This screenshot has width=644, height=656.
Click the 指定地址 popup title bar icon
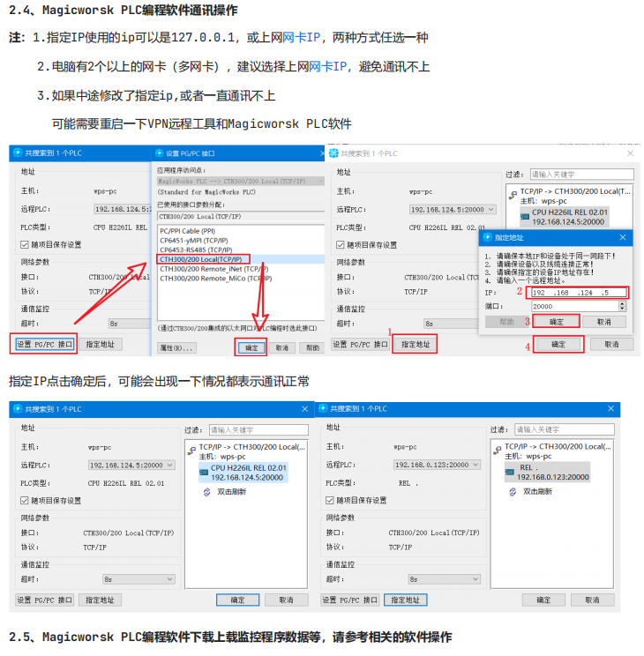tap(487, 237)
